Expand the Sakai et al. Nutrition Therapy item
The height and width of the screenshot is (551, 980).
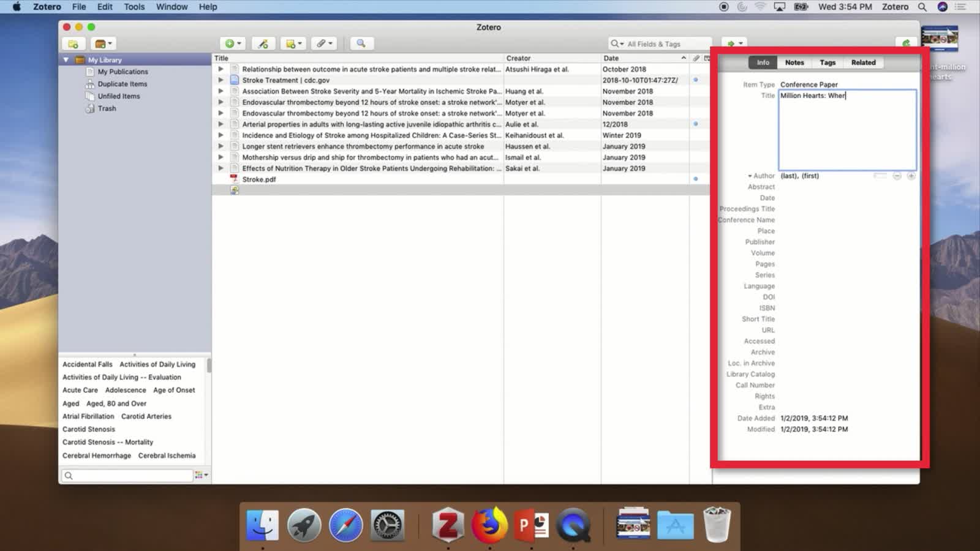[221, 168]
